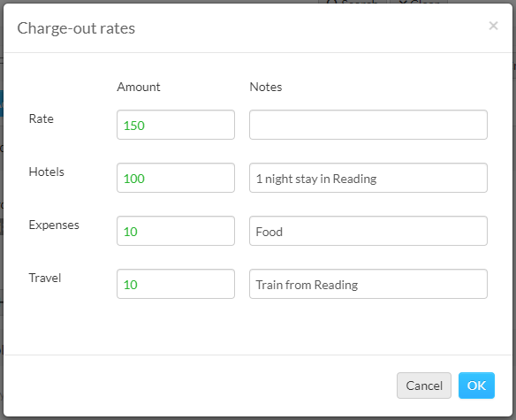Screen dimensions: 516x420
Task: Close the Charge-out rates dialog with X
Action: [x=493, y=26]
